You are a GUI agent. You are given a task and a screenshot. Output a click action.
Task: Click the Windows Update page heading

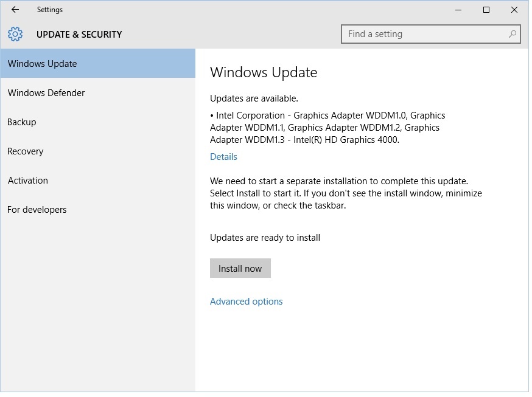pos(264,72)
